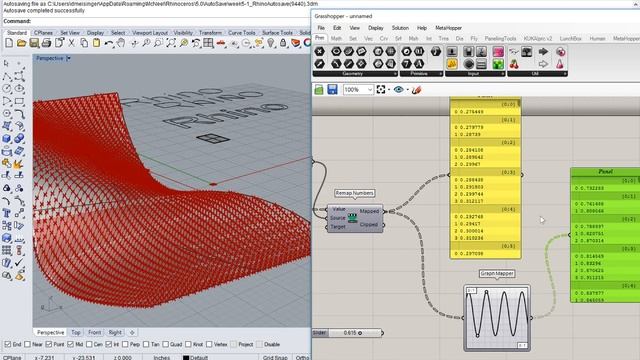Screen dimensions: 640x360
Task: Select the Circle tool in Rhino sidebar
Action: click(x=7, y=88)
